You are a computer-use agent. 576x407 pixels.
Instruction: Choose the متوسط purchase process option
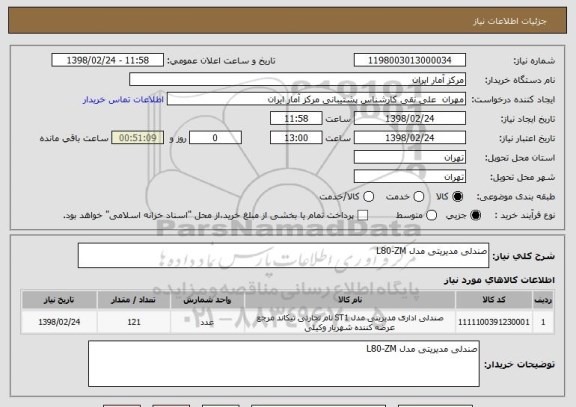431,216
